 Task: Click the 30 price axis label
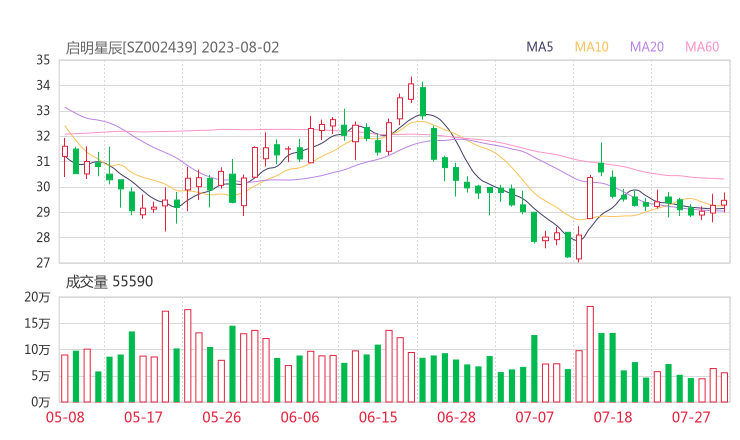pyautogui.click(x=43, y=187)
